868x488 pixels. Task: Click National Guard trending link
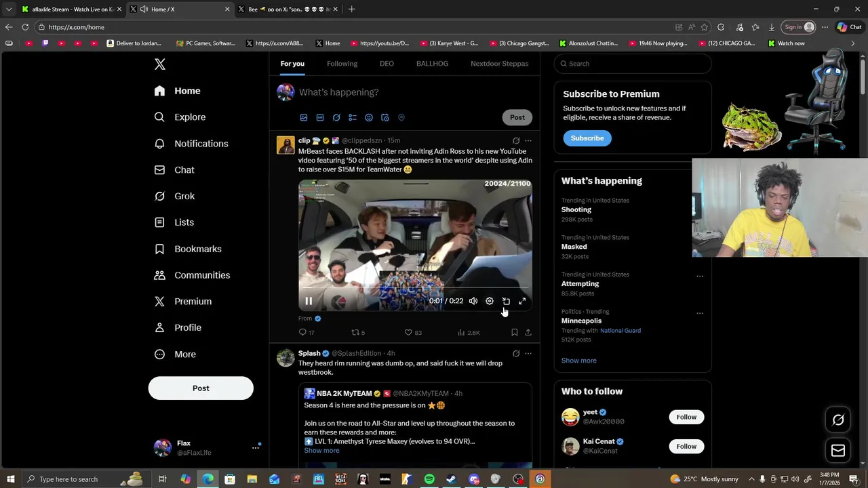coord(620,331)
